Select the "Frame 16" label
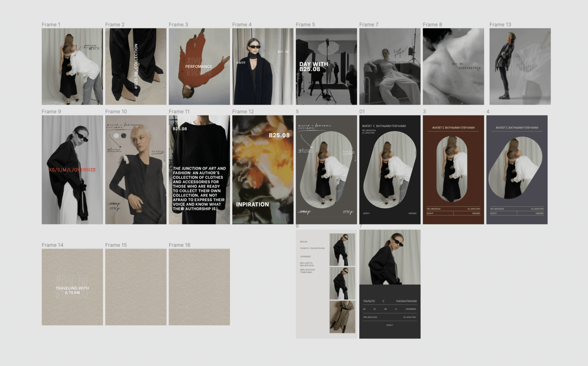The width and height of the screenshot is (588, 366). [x=180, y=245]
